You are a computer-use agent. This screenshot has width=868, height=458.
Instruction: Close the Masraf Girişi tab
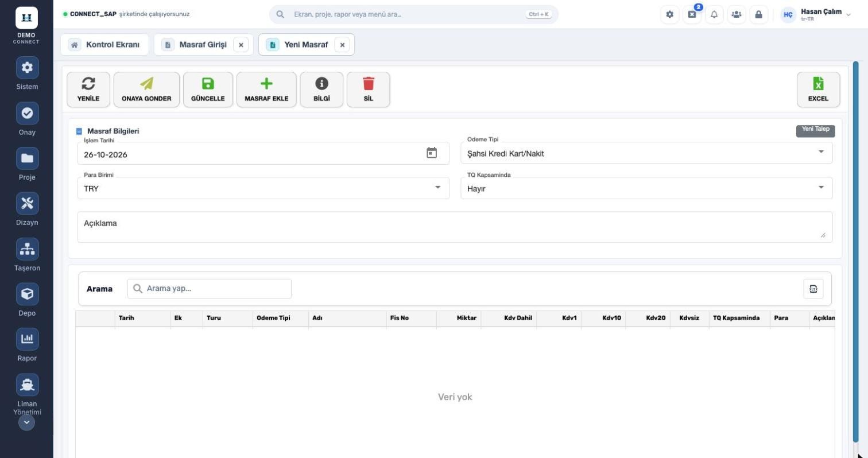coord(241,45)
